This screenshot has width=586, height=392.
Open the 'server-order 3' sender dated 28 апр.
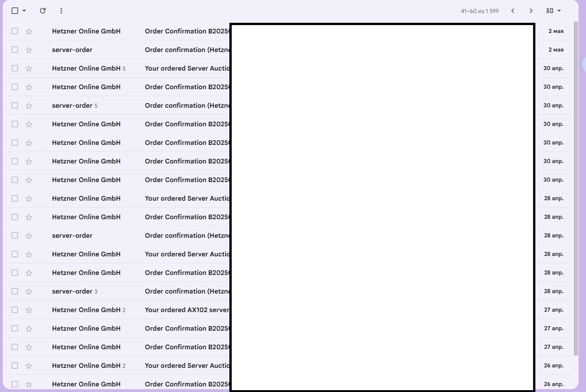[75, 291]
